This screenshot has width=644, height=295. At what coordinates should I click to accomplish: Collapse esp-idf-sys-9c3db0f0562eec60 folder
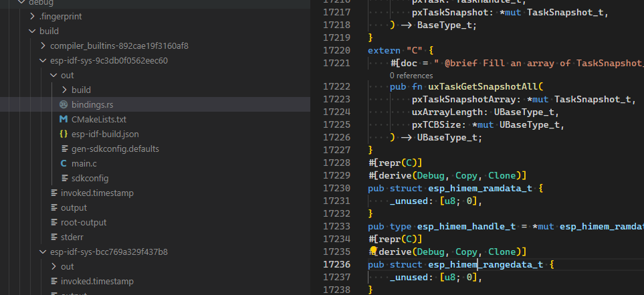[x=43, y=61]
